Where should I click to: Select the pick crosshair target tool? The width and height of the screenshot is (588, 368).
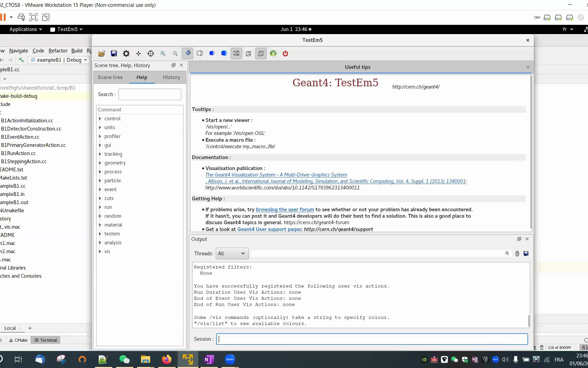(151, 53)
